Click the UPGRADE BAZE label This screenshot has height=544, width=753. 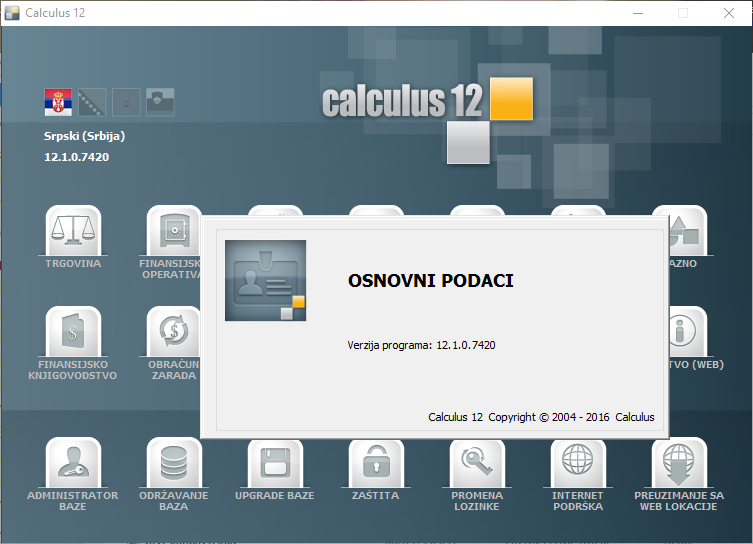[x=275, y=496]
